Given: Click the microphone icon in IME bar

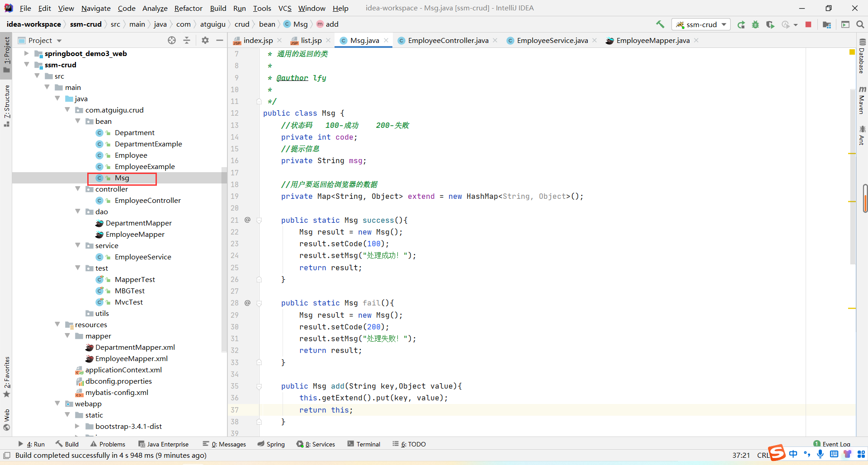Looking at the screenshot, I should click(820, 454).
